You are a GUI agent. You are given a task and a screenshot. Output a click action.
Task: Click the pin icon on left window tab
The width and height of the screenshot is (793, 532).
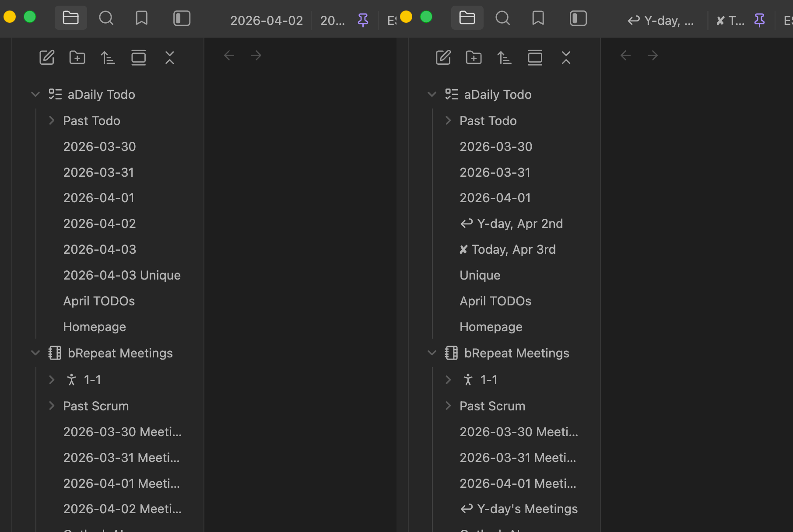coord(363,20)
